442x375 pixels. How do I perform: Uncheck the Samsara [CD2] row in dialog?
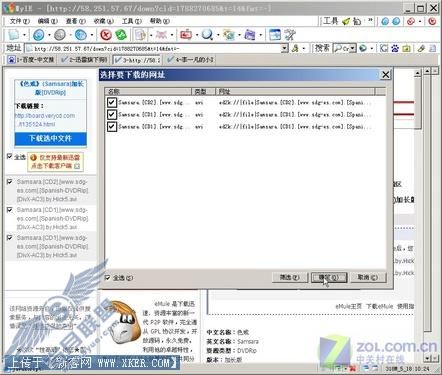point(112,102)
